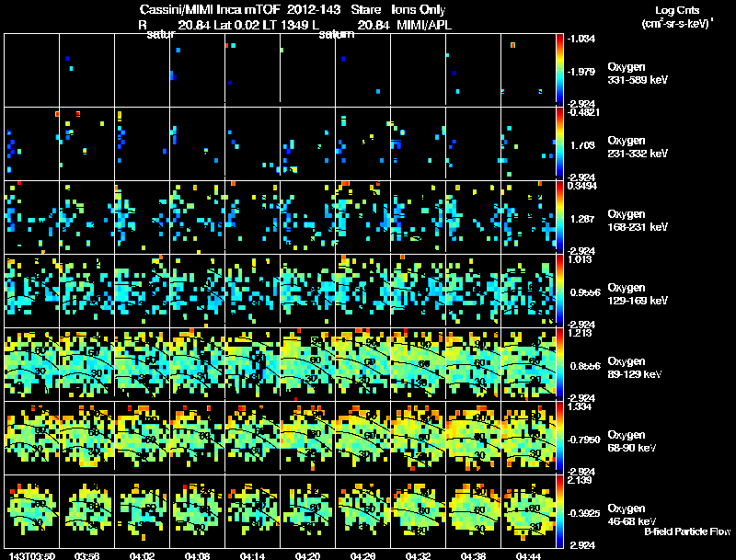Image resolution: width=736 pixels, height=560 pixels.
Task: Click the Oxygen 129-169 keV row label
Action: pos(638,294)
